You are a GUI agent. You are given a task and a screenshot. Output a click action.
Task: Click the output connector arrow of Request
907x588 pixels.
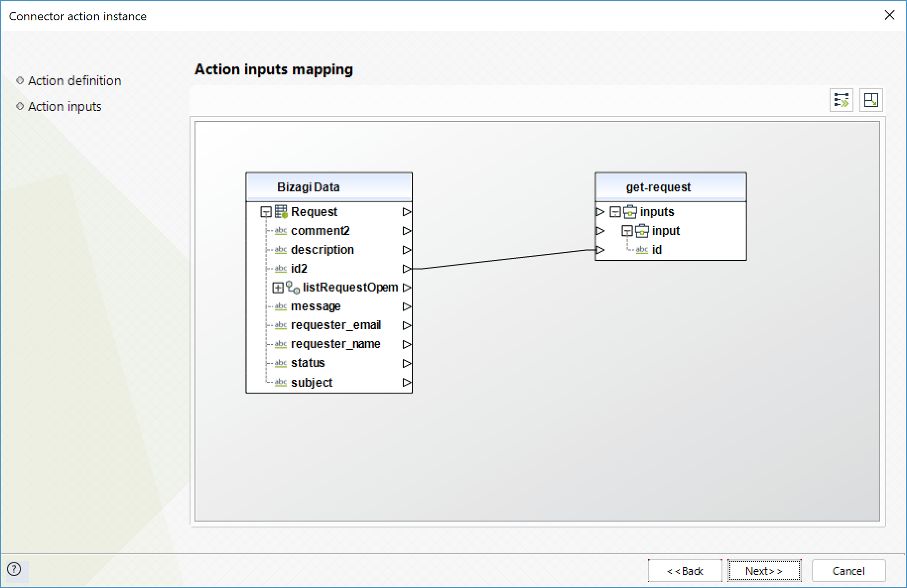click(x=407, y=212)
